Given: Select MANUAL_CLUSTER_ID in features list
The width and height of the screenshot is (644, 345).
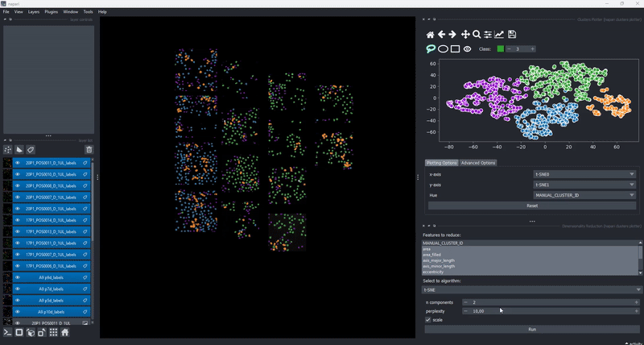Looking at the screenshot, I should (x=530, y=243).
